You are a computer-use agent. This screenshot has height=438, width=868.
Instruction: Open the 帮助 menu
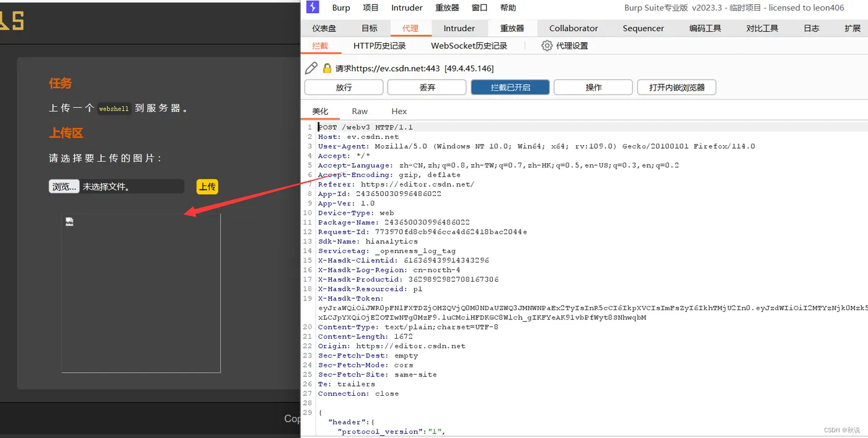[508, 8]
